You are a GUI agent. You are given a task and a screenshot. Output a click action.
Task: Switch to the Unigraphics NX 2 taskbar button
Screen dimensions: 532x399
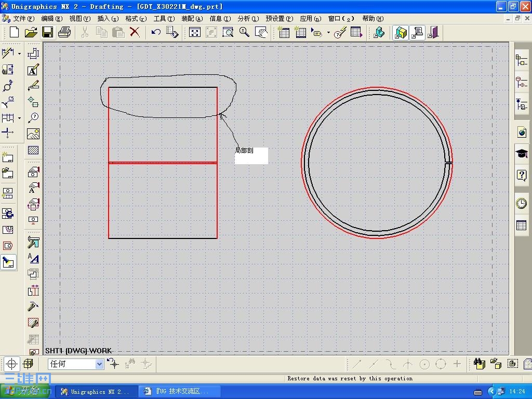pyautogui.click(x=96, y=392)
